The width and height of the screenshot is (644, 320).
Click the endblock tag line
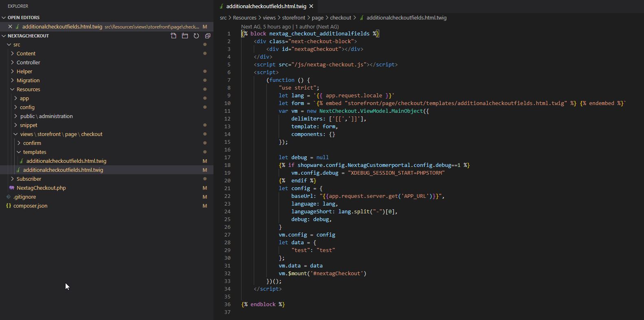263,305
